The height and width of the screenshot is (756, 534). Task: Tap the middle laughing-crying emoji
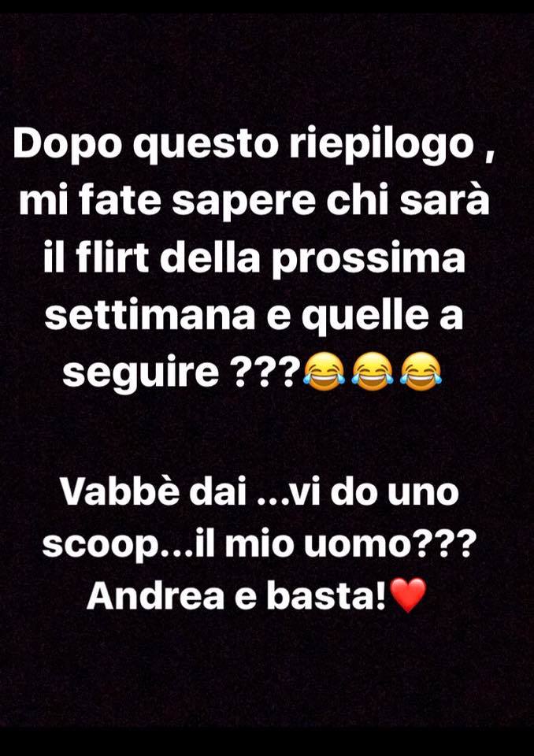click(x=373, y=370)
